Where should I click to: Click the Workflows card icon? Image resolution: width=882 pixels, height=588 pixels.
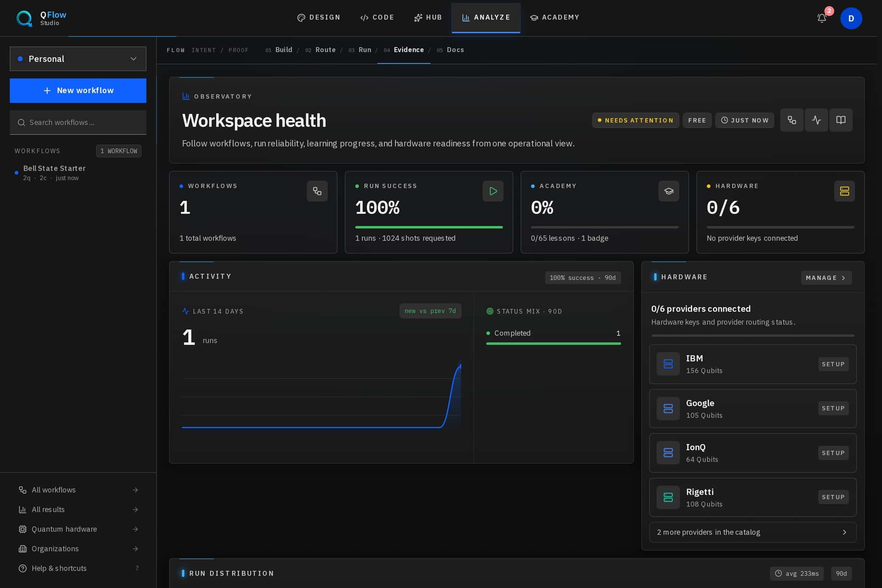tap(317, 191)
